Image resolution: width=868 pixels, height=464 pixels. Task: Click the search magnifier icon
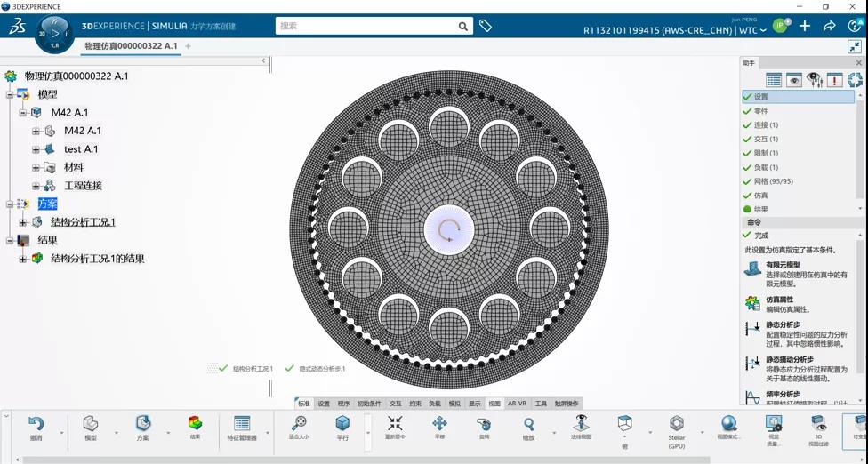point(462,26)
